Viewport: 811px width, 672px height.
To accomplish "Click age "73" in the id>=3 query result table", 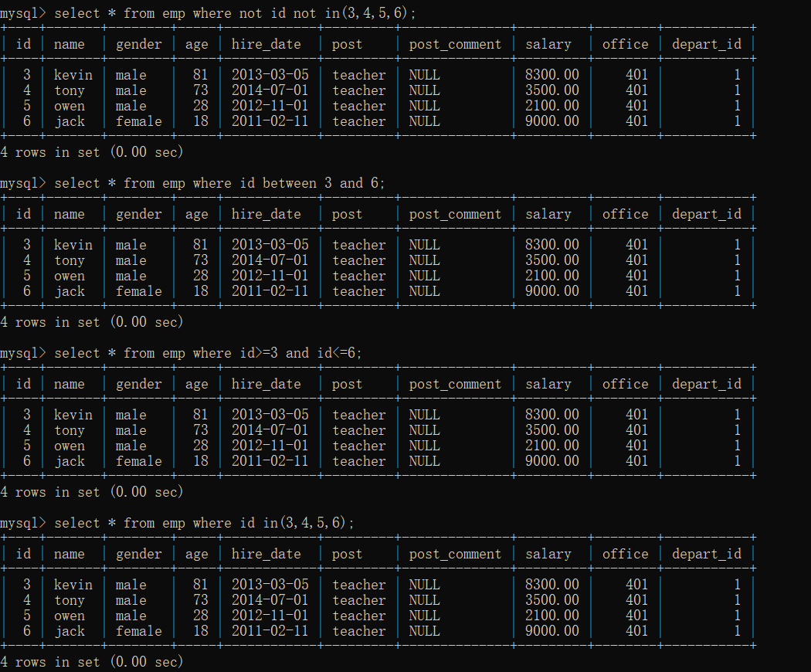I will 200,430.
